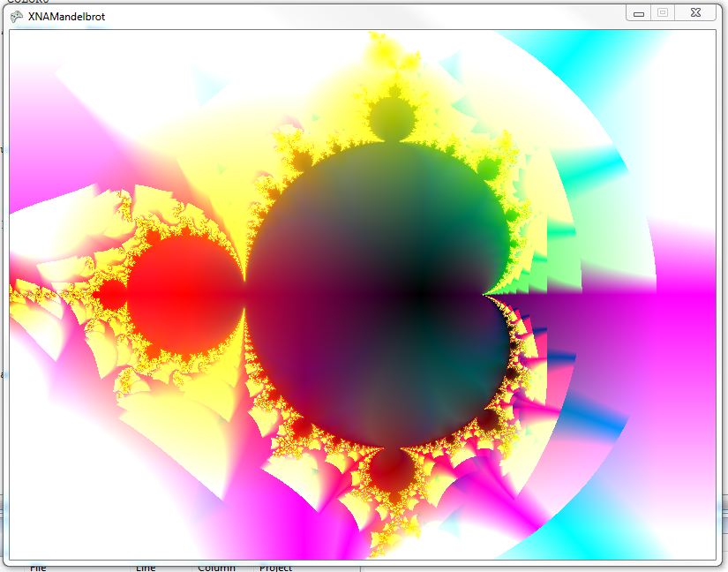
Task: Click the Line column header
Action: (145, 568)
